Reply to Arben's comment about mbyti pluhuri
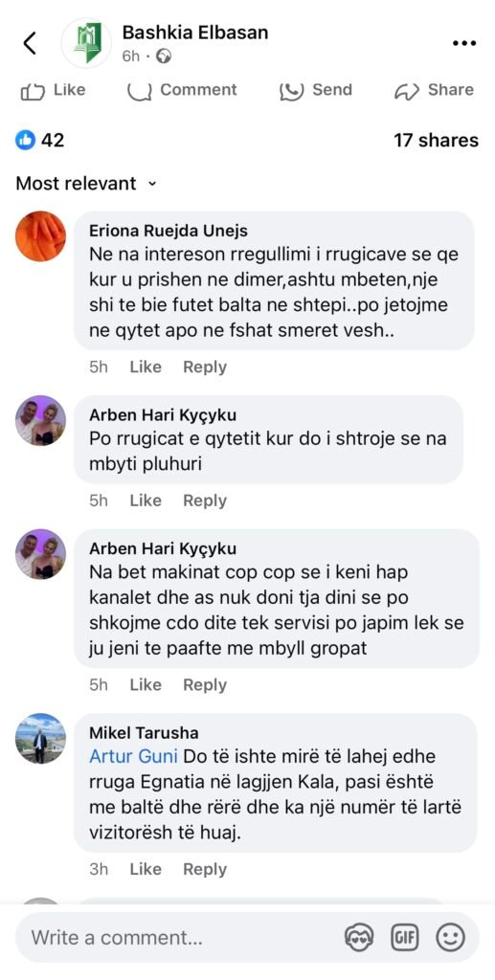 pyautogui.click(x=204, y=501)
